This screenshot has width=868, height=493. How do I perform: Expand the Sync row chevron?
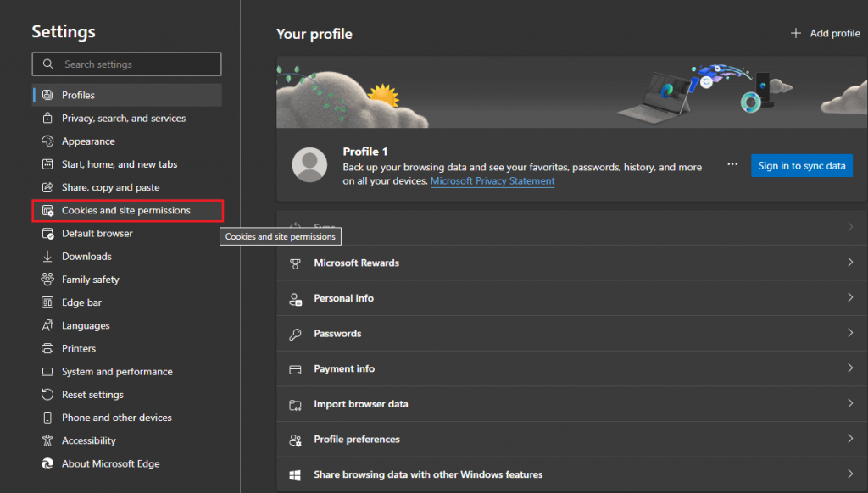(x=850, y=227)
